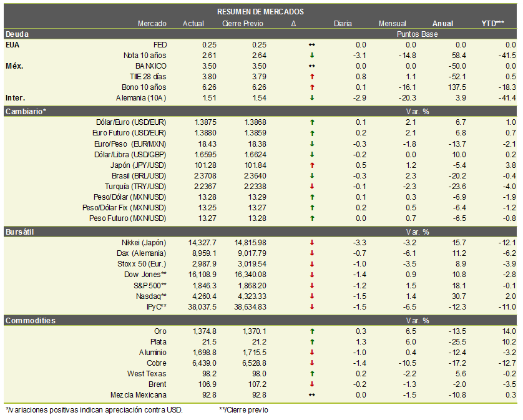Click the Brent actual value 106.9
The image size is (523, 420).
(x=207, y=384)
